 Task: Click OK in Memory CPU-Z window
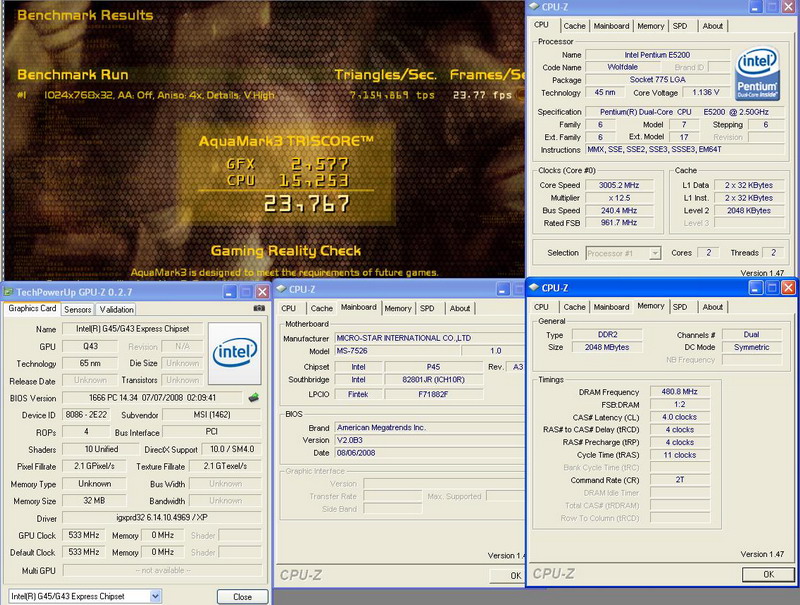(x=768, y=574)
